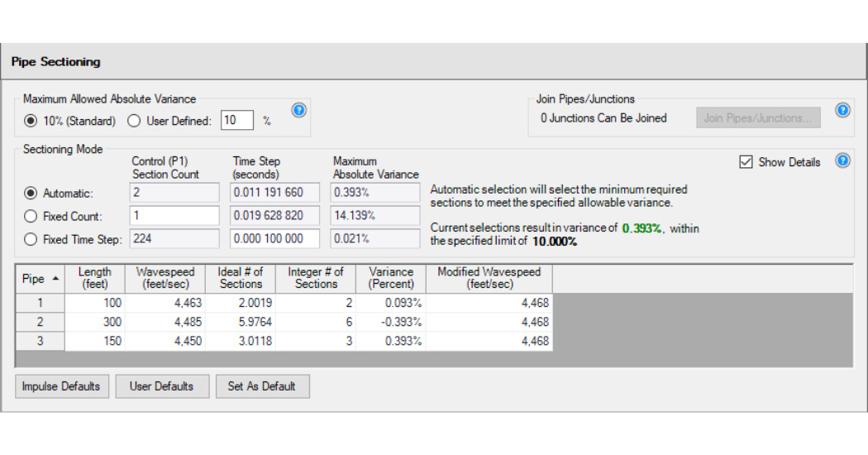The height and width of the screenshot is (455, 868).
Task: Click the variance cell -0.393%
Action: point(391,322)
